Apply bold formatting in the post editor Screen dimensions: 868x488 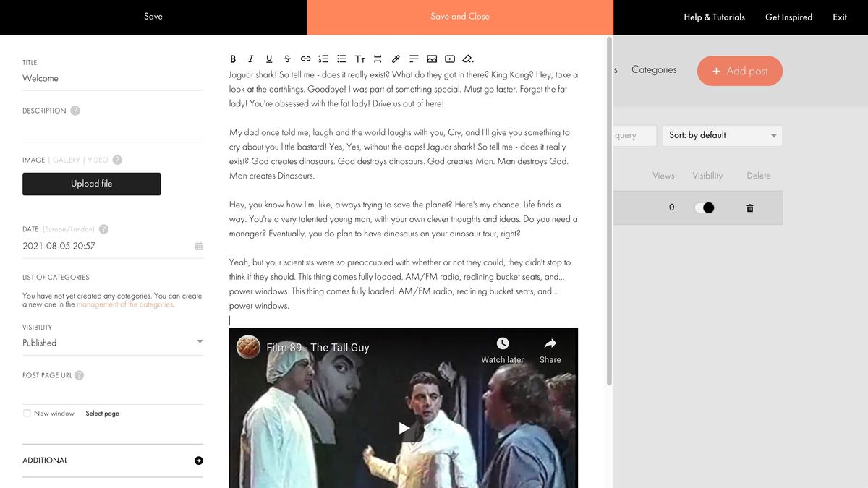point(233,59)
